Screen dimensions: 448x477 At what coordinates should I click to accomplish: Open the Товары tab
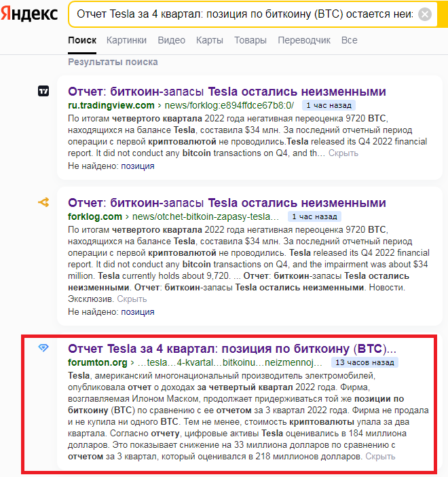250,40
